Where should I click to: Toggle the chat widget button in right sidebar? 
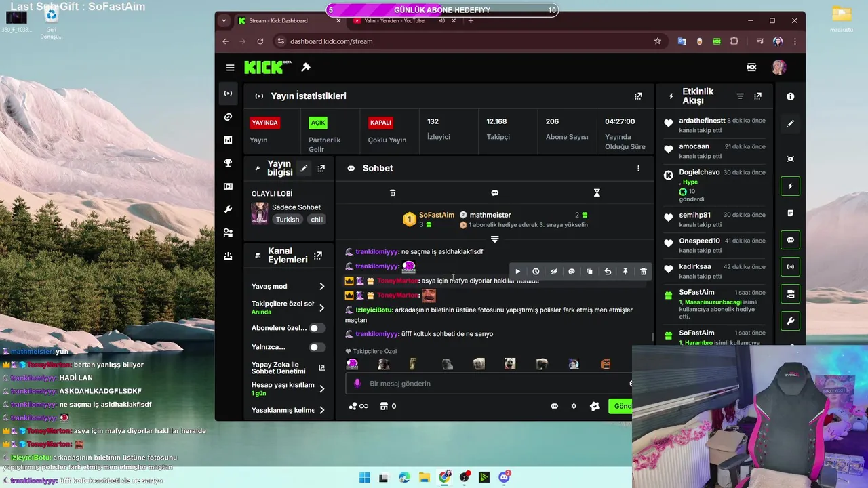[791, 240]
